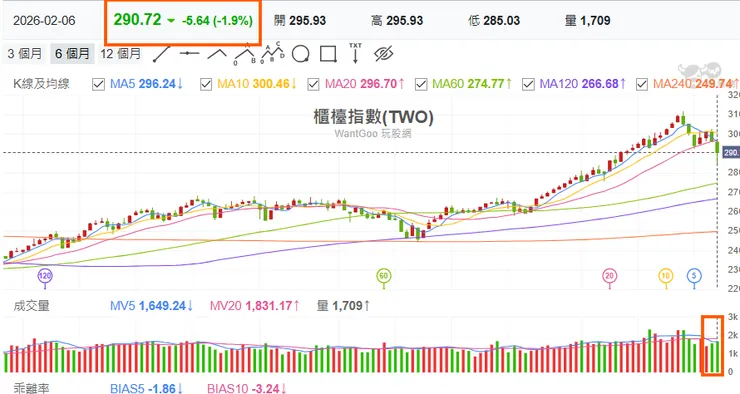Select the circle drawing tool
The image size is (740, 394).
coord(300,54)
